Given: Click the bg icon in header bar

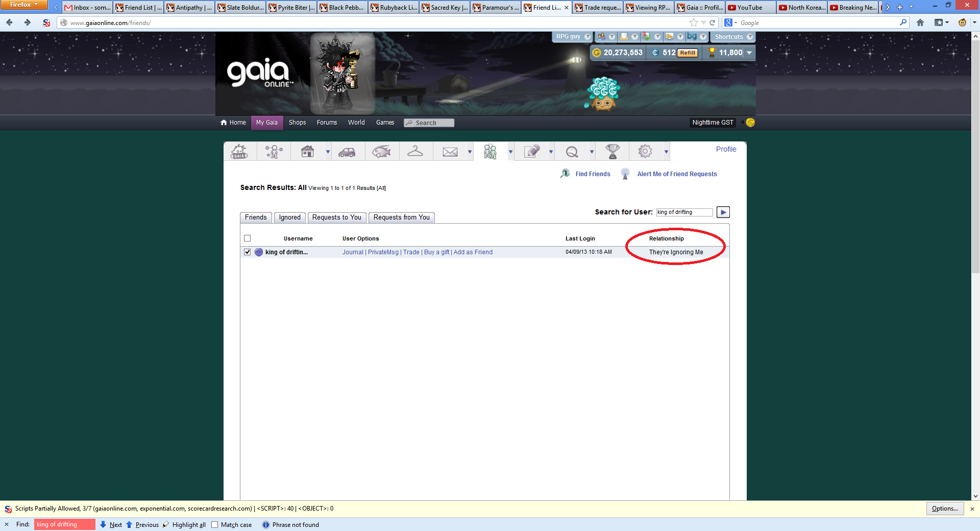Looking at the screenshot, I should (x=692, y=36).
